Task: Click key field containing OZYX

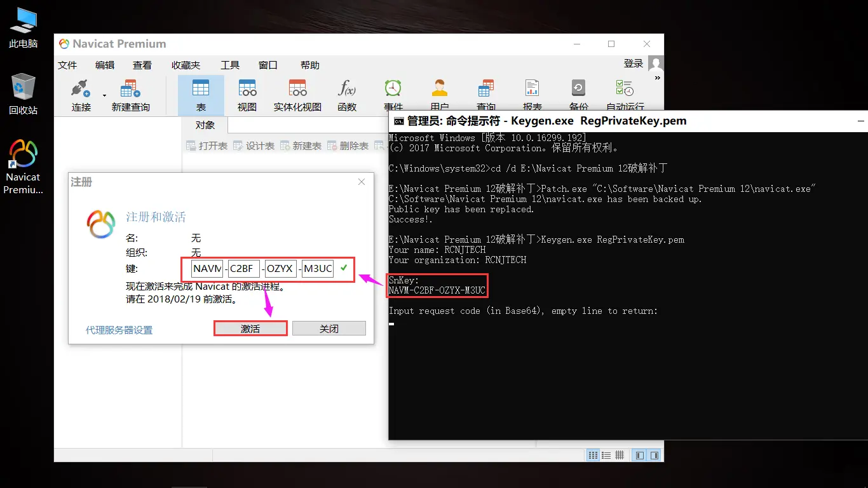Action: (281, 269)
